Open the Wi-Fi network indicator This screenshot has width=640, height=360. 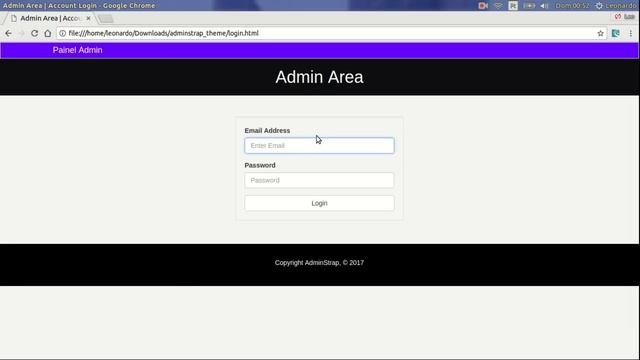pyautogui.click(x=498, y=6)
